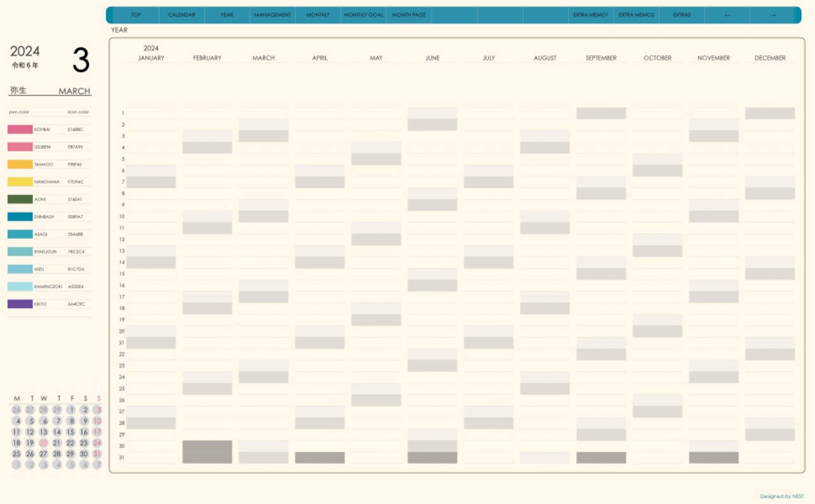Click the JANUARY column header
This screenshot has height=504, width=815.
(x=151, y=58)
